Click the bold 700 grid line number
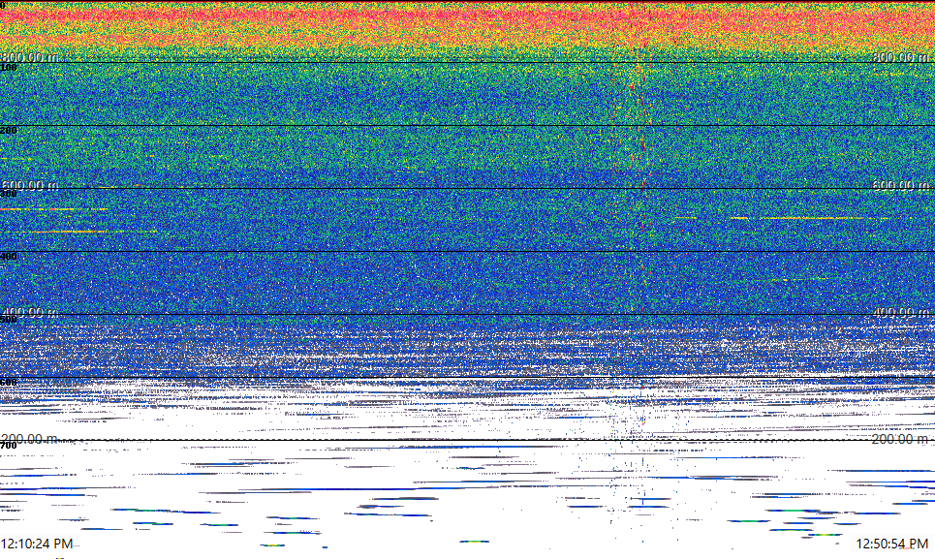935x560 pixels. coord(9,446)
